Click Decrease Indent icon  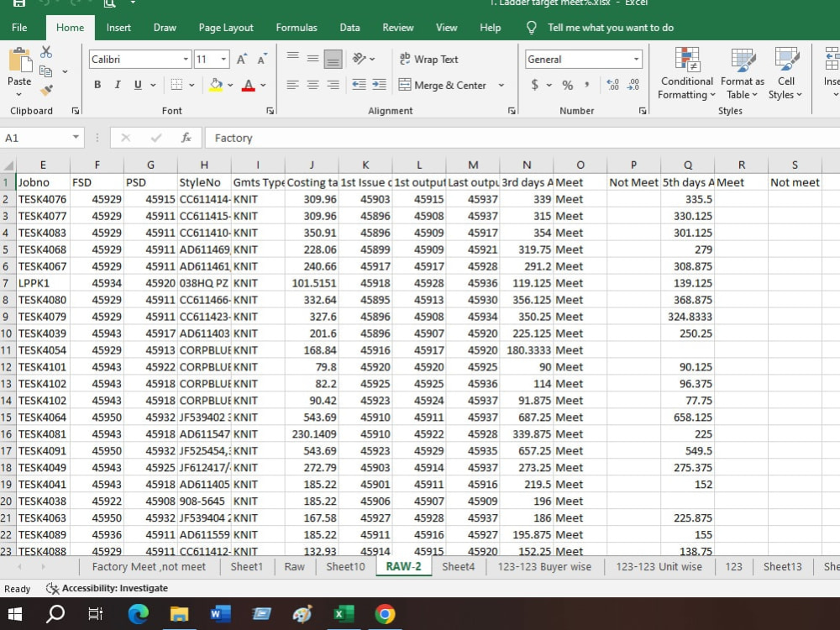tap(359, 85)
